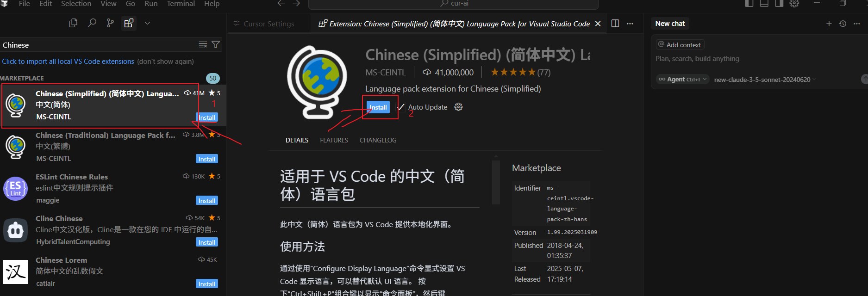The image size is (868, 296).
Task: Split the editor right icon
Action: click(x=615, y=24)
